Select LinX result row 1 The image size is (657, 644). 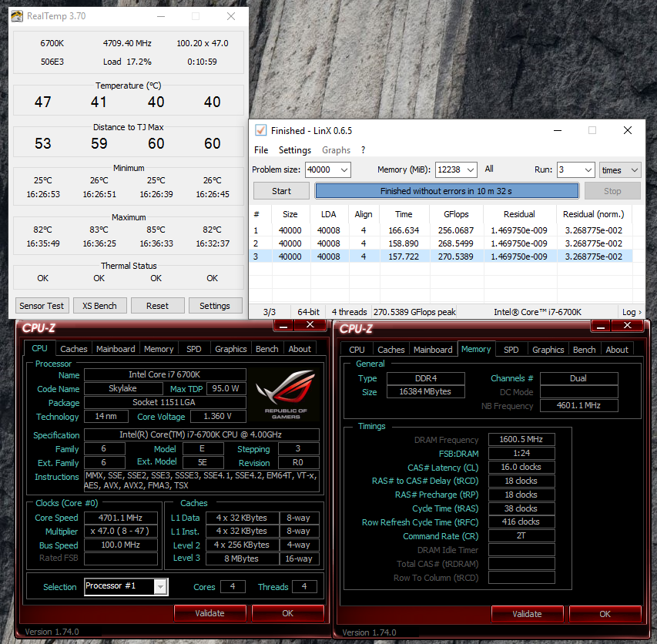[x=441, y=230]
